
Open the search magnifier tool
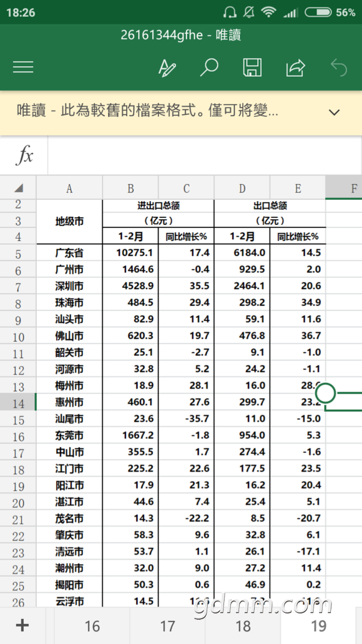click(x=209, y=67)
